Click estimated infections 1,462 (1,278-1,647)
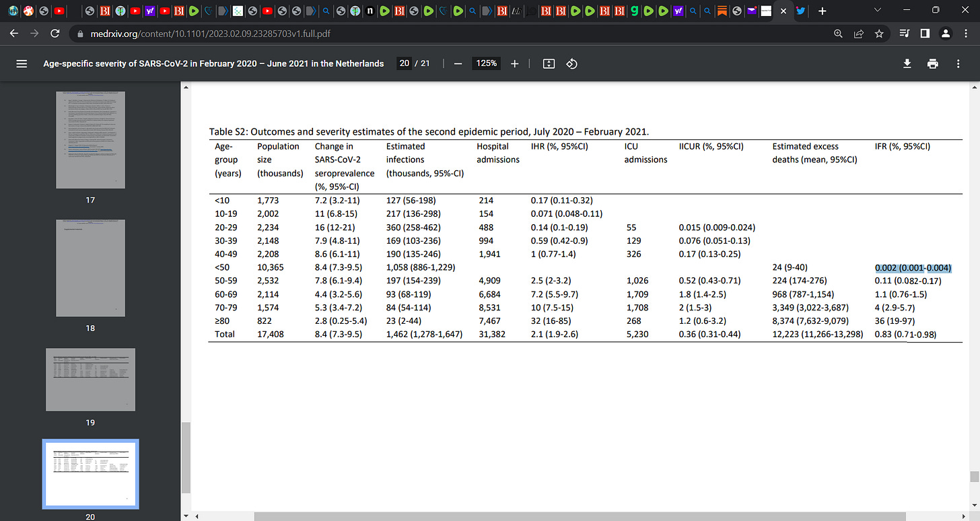980x521 pixels. pos(424,335)
